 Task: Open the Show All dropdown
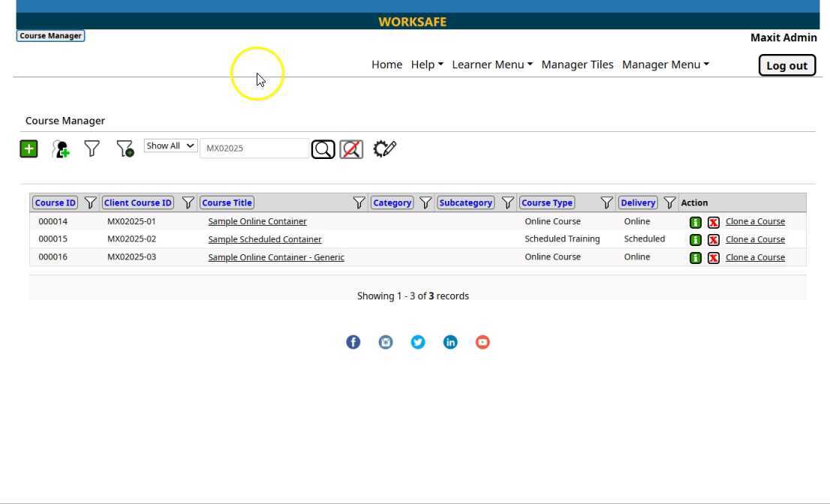click(170, 146)
